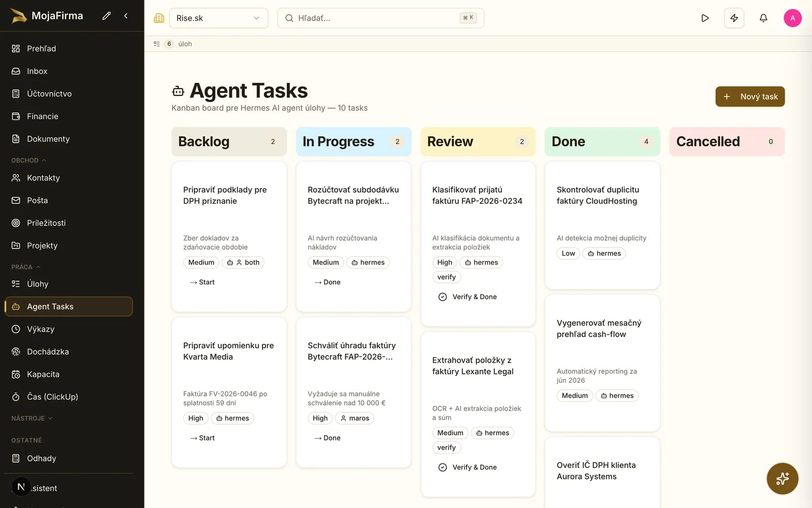This screenshot has height=508, width=812.
Task: Click the task list icon next to 6 úloh
Action: point(157,44)
